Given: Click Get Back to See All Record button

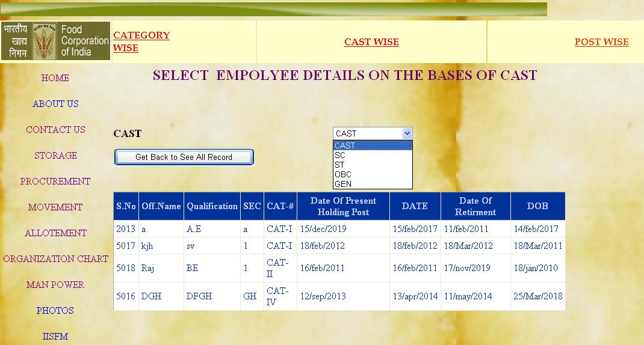Looking at the screenshot, I should click(184, 157).
